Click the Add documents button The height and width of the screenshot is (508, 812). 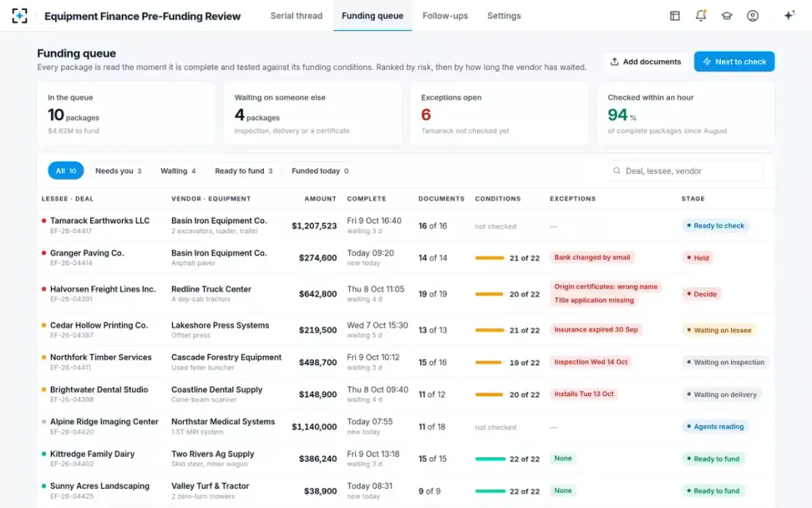(646, 62)
